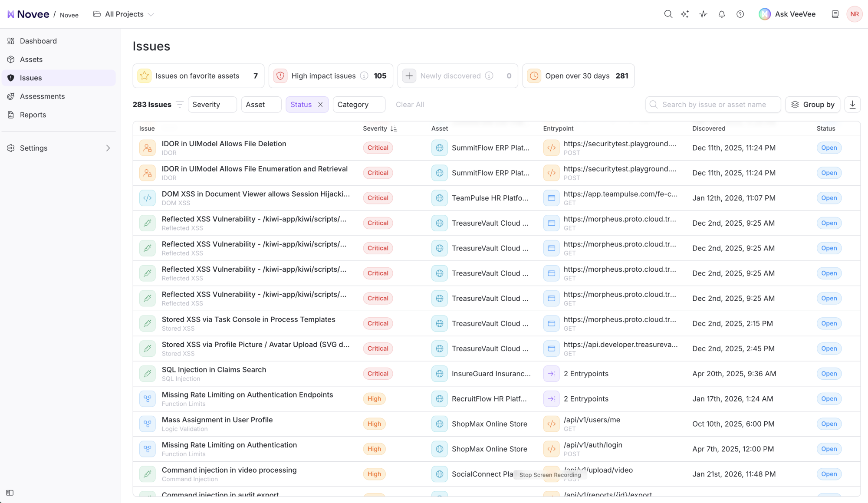Screen dimensions: 868x503
Task: Open Assets in sidebar
Action: click(x=59, y=59)
